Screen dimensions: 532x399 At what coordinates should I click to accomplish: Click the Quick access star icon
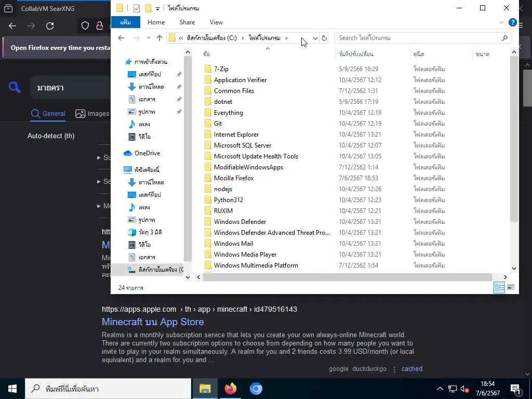tap(128, 62)
